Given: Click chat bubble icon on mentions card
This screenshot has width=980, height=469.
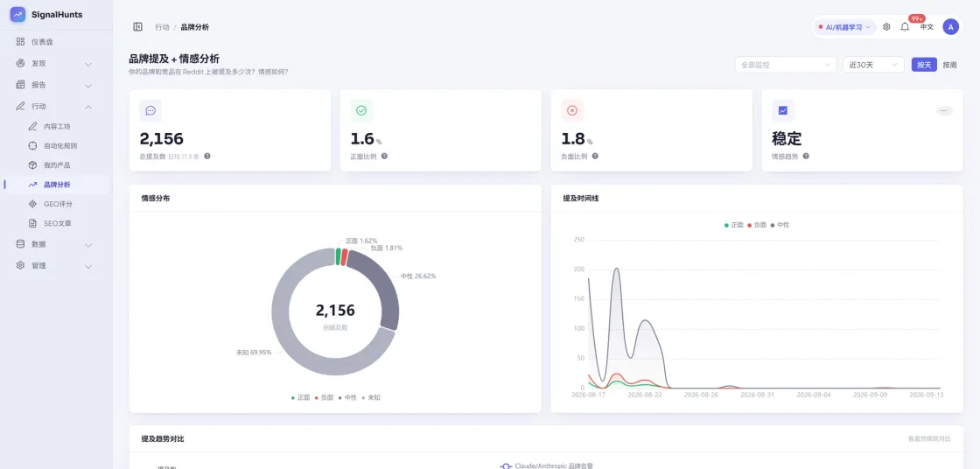Looking at the screenshot, I should 150,110.
